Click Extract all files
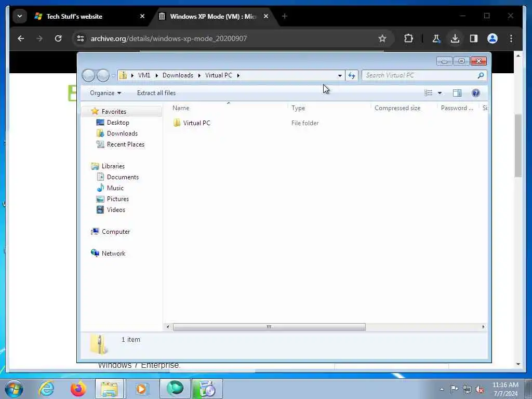 pyautogui.click(x=156, y=93)
